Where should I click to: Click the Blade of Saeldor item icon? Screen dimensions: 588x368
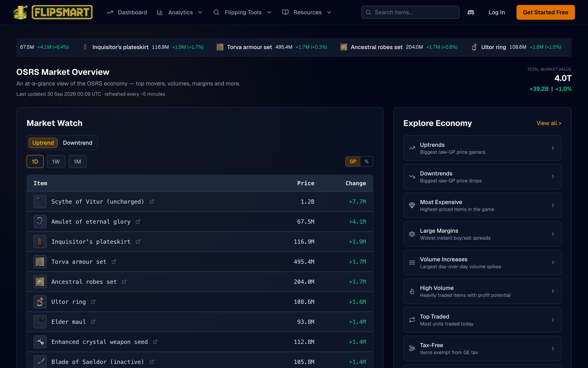coord(40,362)
